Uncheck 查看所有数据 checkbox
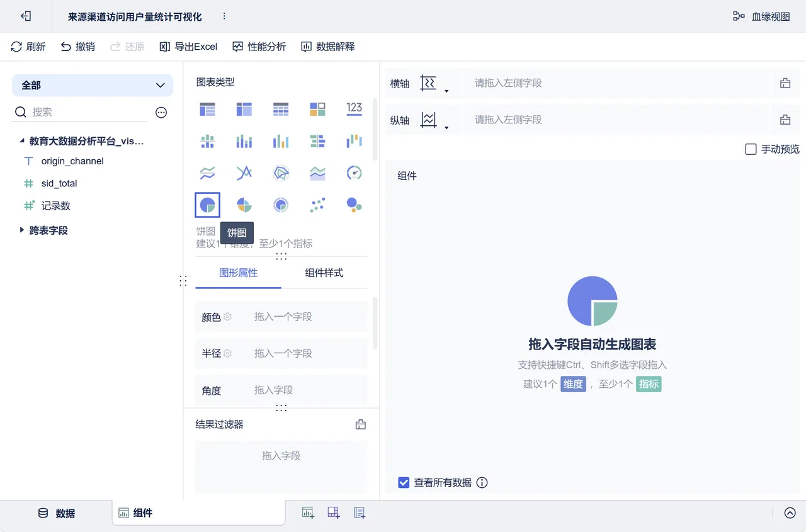806x532 pixels. 404,482
